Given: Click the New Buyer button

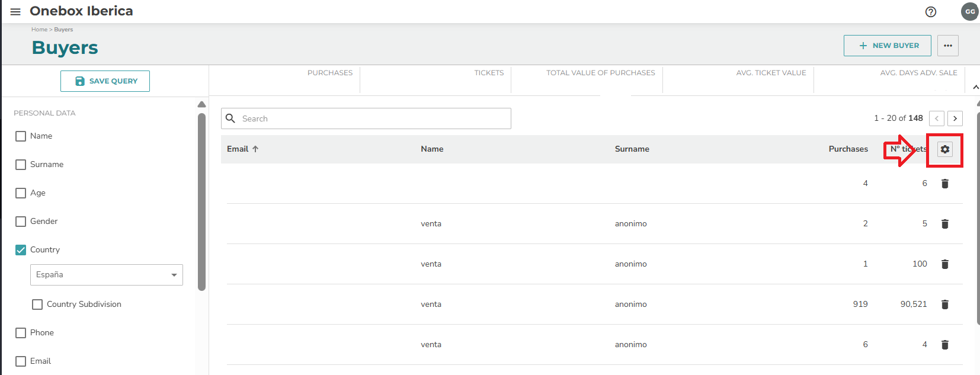Looking at the screenshot, I should pyautogui.click(x=887, y=46).
